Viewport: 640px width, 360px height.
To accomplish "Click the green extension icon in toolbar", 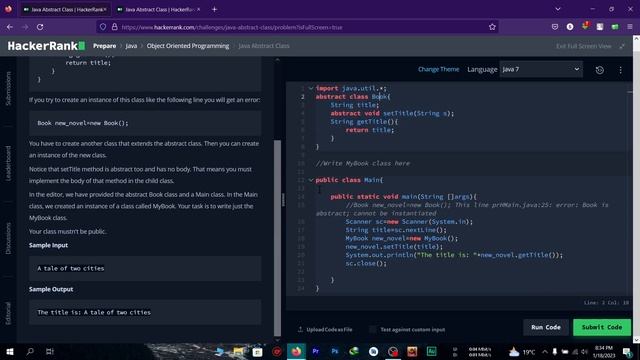I will tap(615, 27).
